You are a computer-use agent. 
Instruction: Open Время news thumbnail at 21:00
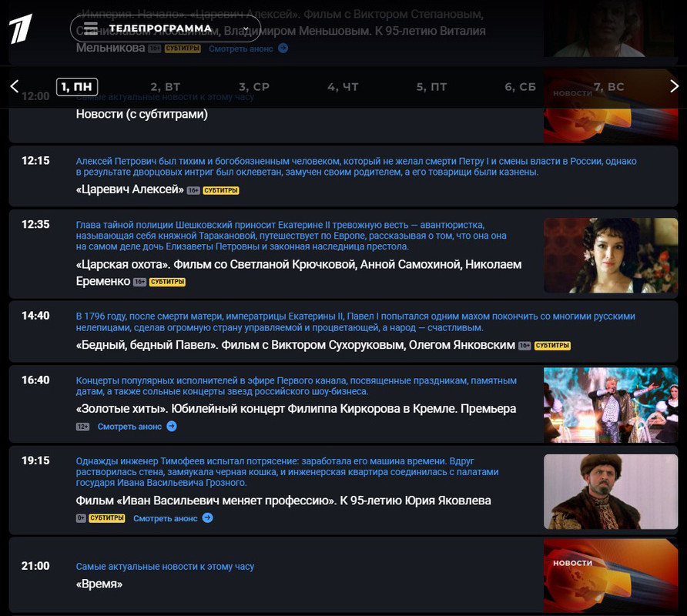(x=611, y=575)
